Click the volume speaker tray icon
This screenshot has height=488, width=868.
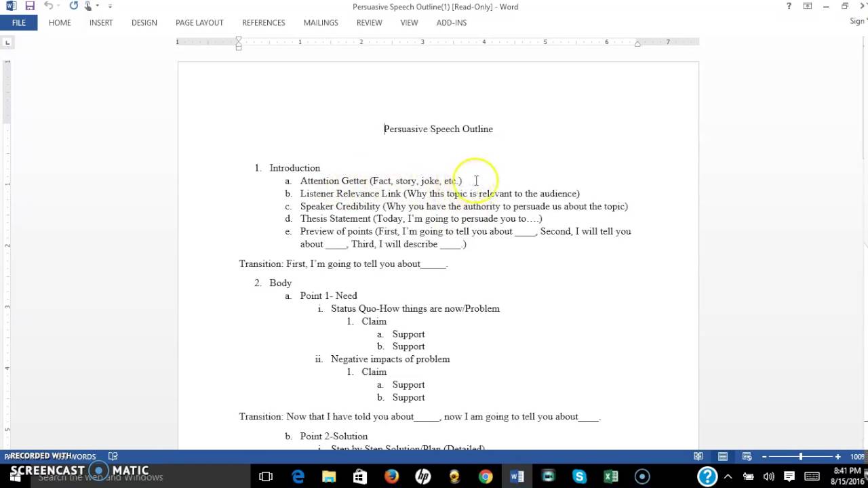770,476
